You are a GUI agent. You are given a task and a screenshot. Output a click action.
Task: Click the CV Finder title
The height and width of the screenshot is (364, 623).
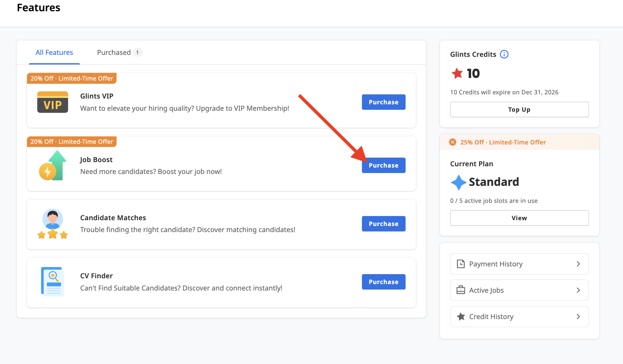[x=96, y=276]
